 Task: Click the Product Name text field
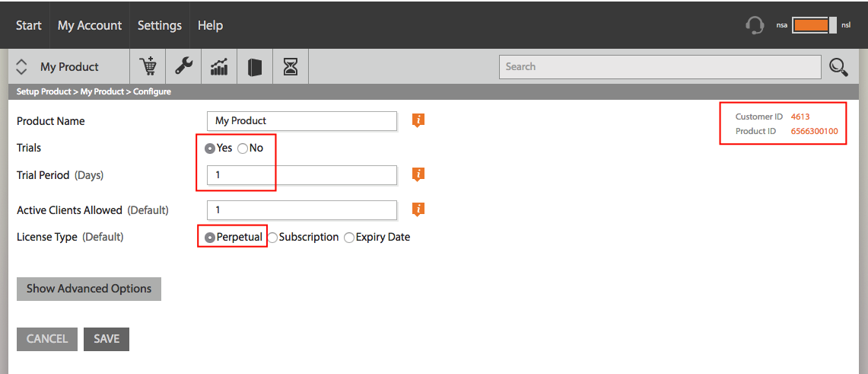tap(302, 121)
